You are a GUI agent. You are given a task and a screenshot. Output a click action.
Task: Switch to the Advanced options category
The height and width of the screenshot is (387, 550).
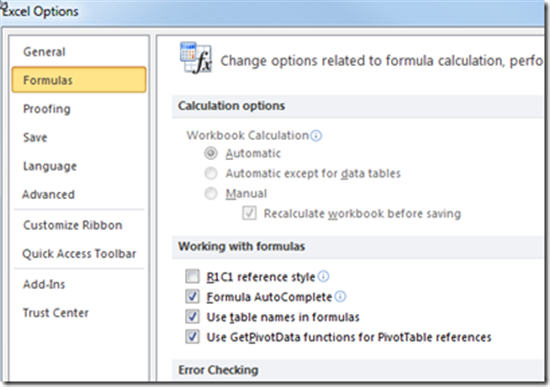tap(48, 194)
